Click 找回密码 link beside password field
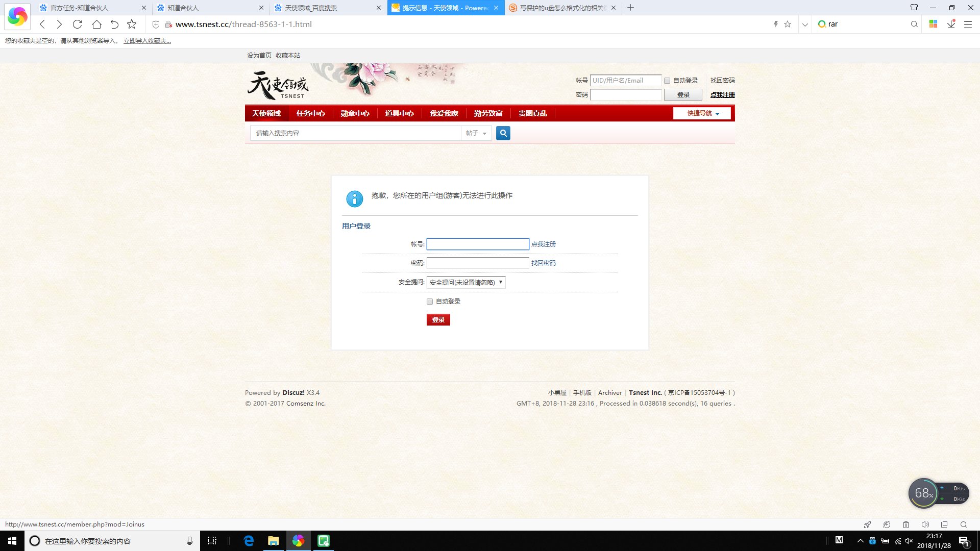 543,263
